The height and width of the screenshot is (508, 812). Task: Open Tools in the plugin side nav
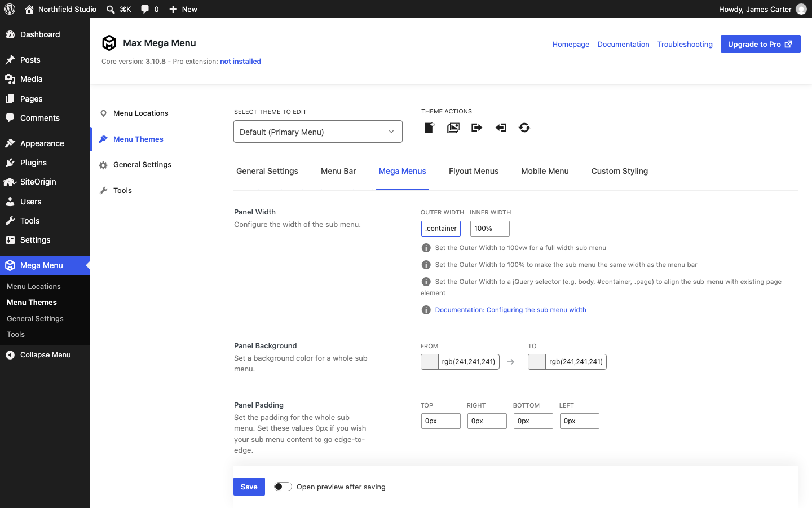tap(122, 191)
